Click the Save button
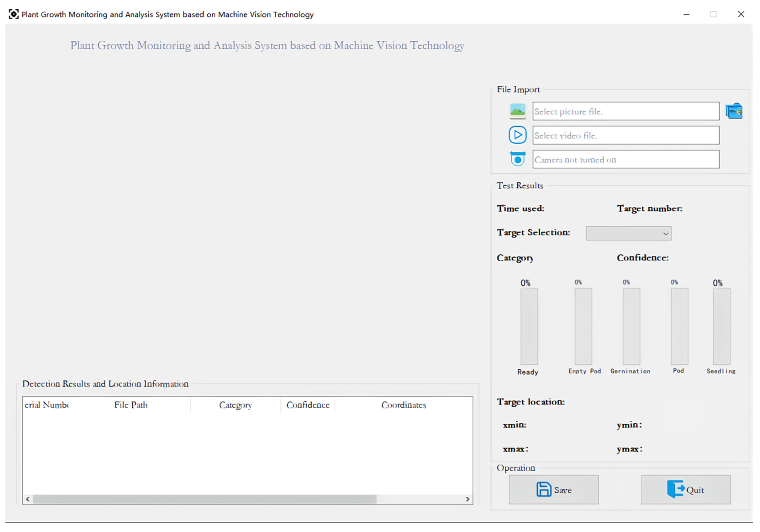 pyautogui.click(x=553, y=490)
